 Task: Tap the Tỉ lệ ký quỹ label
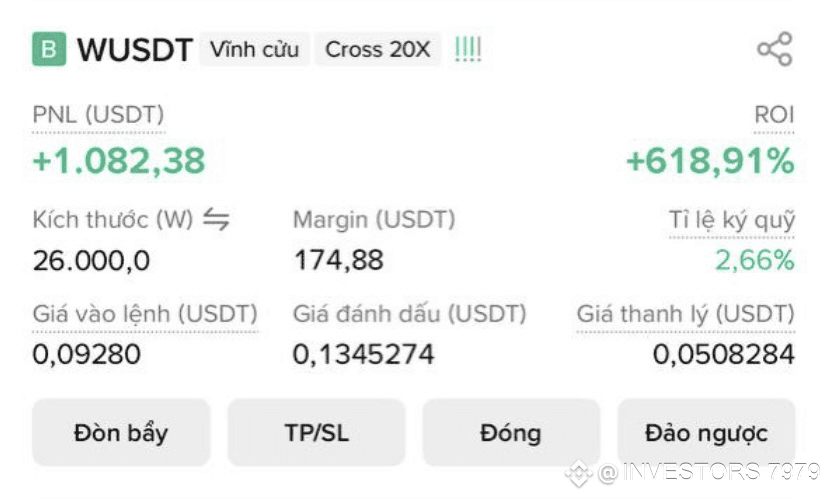point(732,220)
